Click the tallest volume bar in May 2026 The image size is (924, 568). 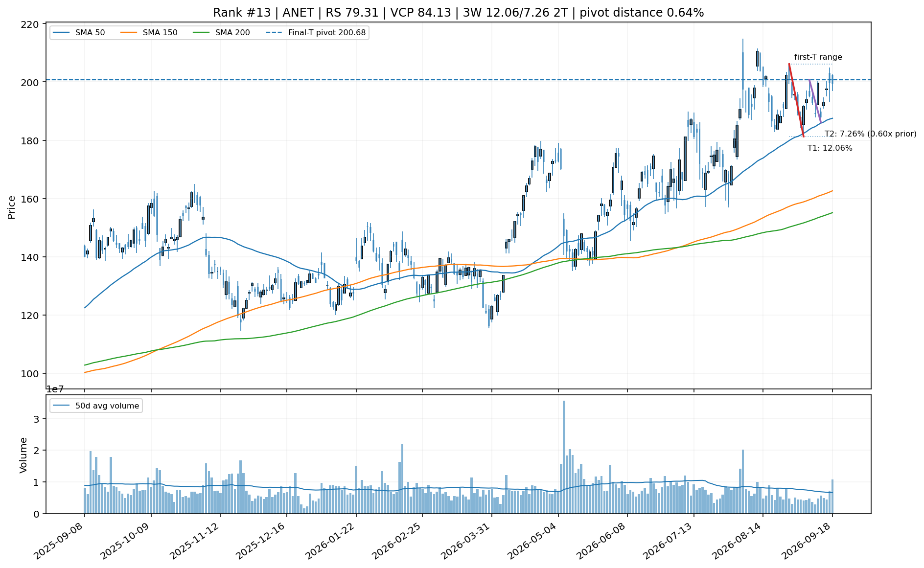click(564, 457)
